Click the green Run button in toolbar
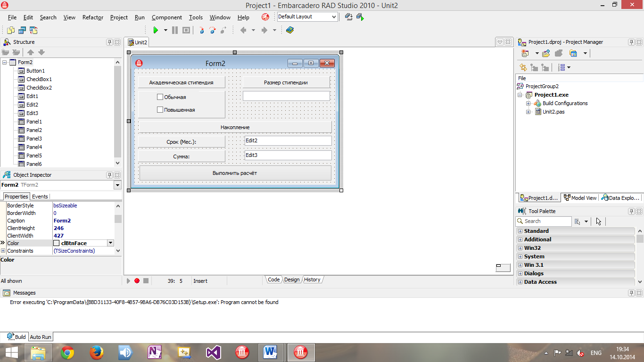The image size is (644, 362). [x=155, y=30]
